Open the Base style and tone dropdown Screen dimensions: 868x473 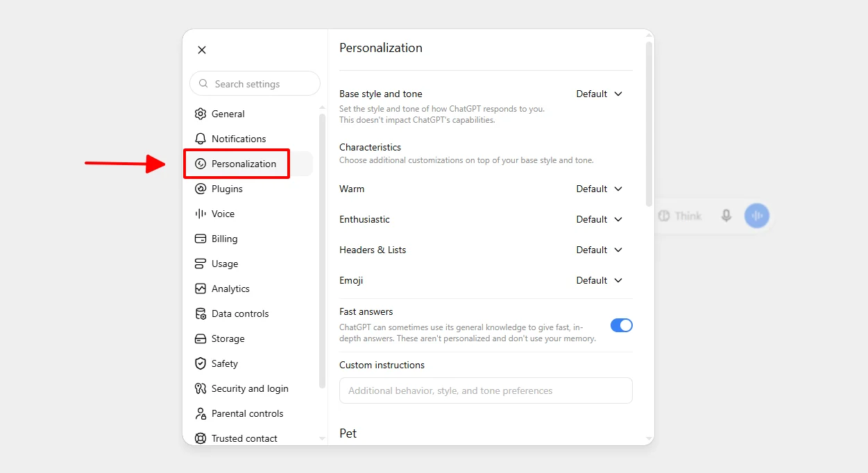(x=600, y=94)
